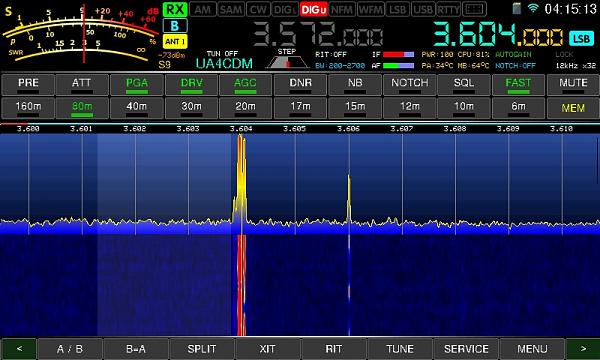
Task: Switch to the 30m band
Action: click(191, 108)
